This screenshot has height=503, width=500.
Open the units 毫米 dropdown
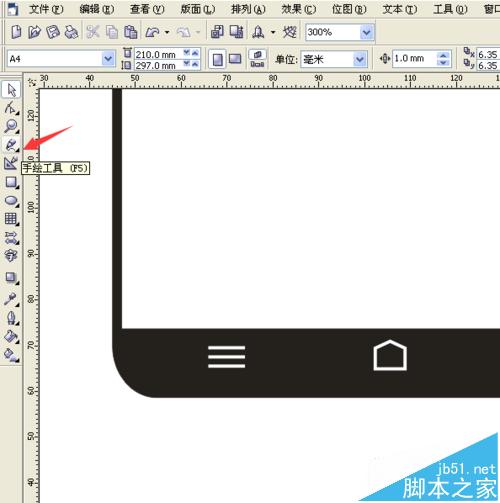coord(360,60)
